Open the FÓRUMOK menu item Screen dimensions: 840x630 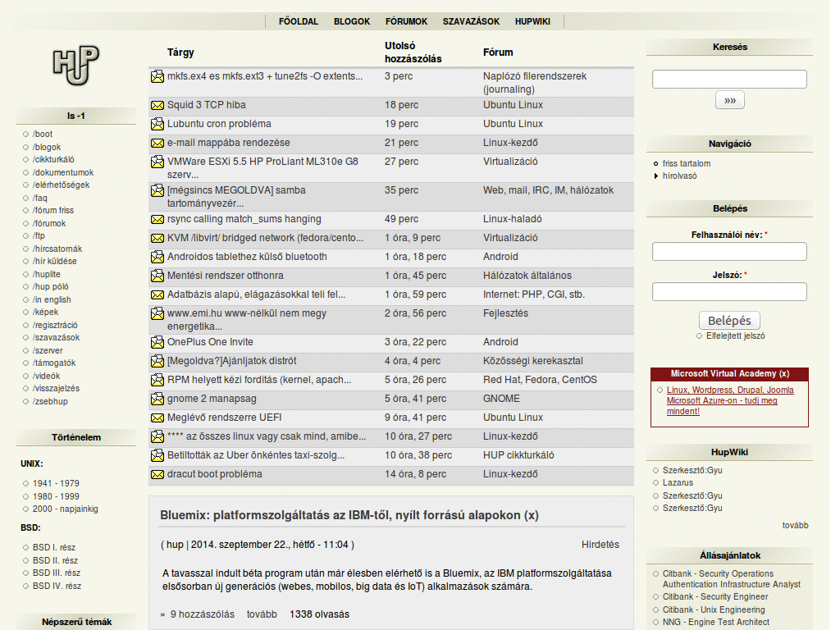(x=406, y=21)
